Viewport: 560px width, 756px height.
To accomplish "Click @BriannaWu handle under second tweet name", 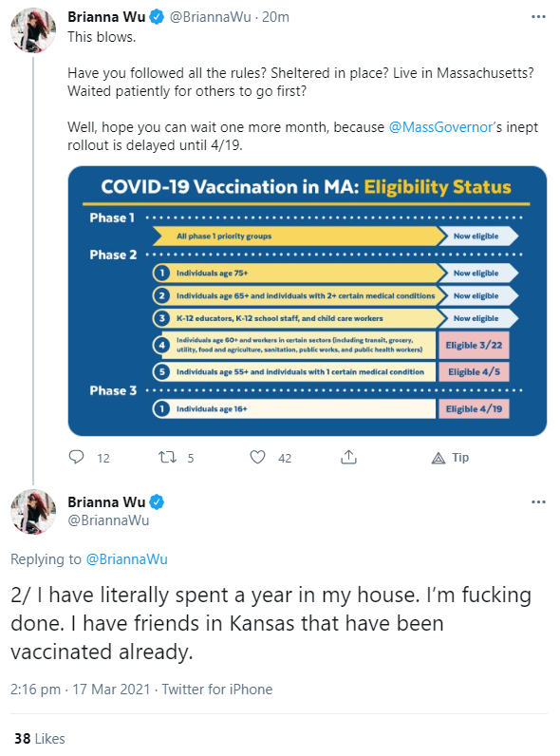I will click(x=108, y=520).
